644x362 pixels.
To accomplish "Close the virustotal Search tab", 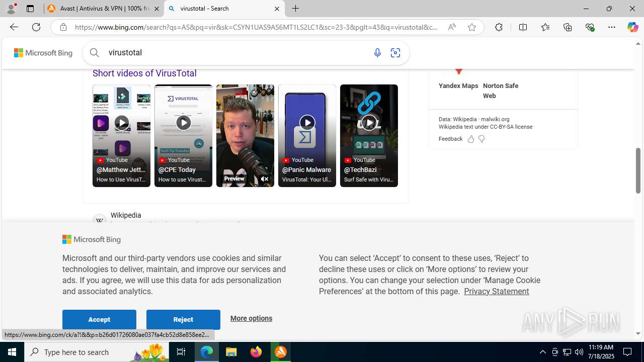I will click(x=277, y=9).
